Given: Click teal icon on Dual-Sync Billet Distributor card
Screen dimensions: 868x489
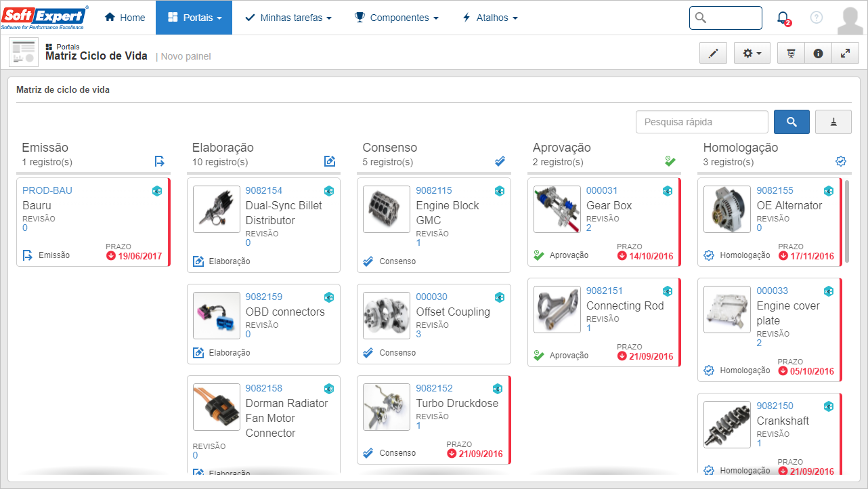Looking at the screenshot, I should (x=329, y=191).
